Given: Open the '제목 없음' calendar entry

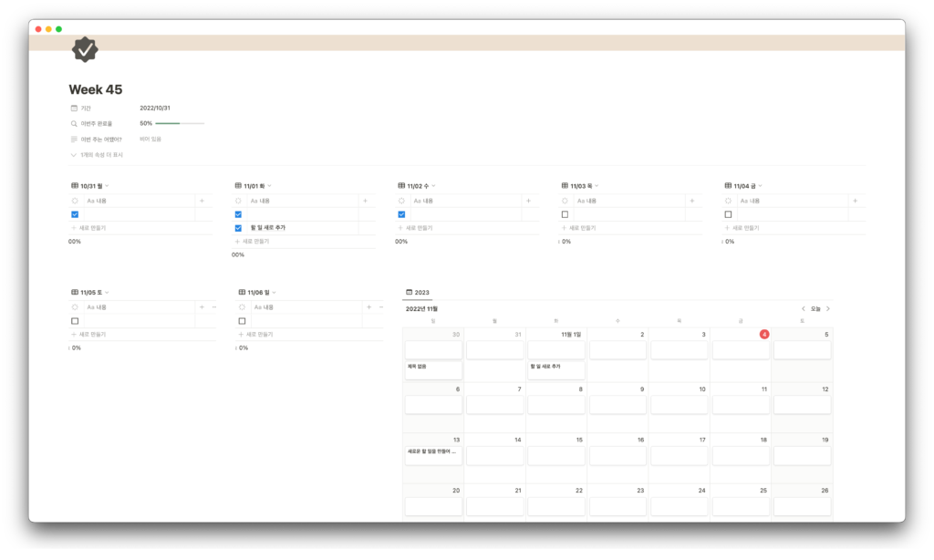Looking at the screenshot, I should 433,367.
